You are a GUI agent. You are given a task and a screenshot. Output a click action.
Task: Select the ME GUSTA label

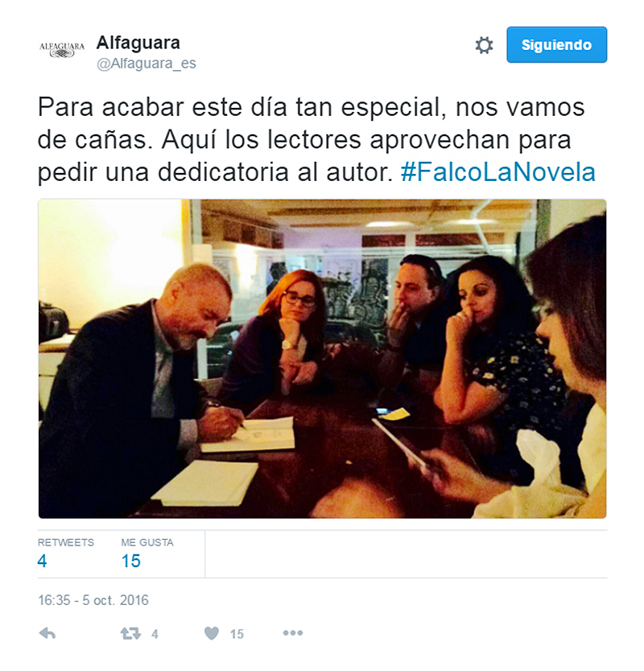[147, 542]
